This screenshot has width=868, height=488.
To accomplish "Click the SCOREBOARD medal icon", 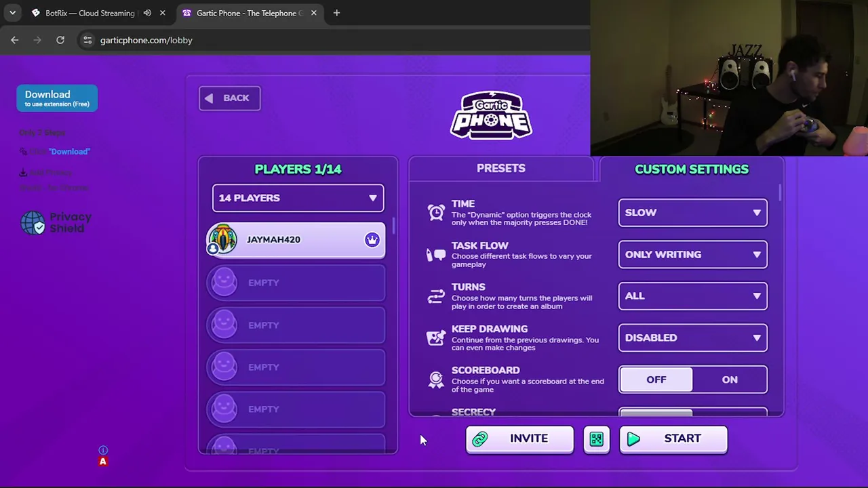I will (436, 380).
